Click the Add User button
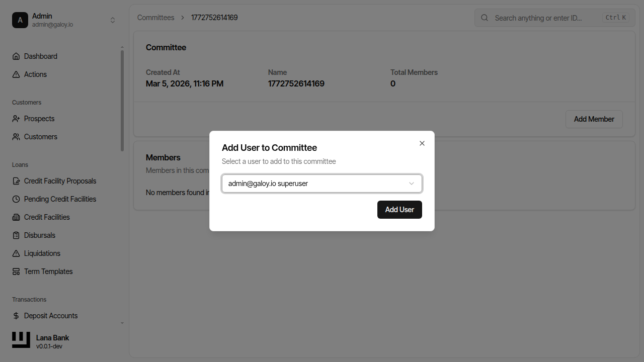 click(399, 210)
